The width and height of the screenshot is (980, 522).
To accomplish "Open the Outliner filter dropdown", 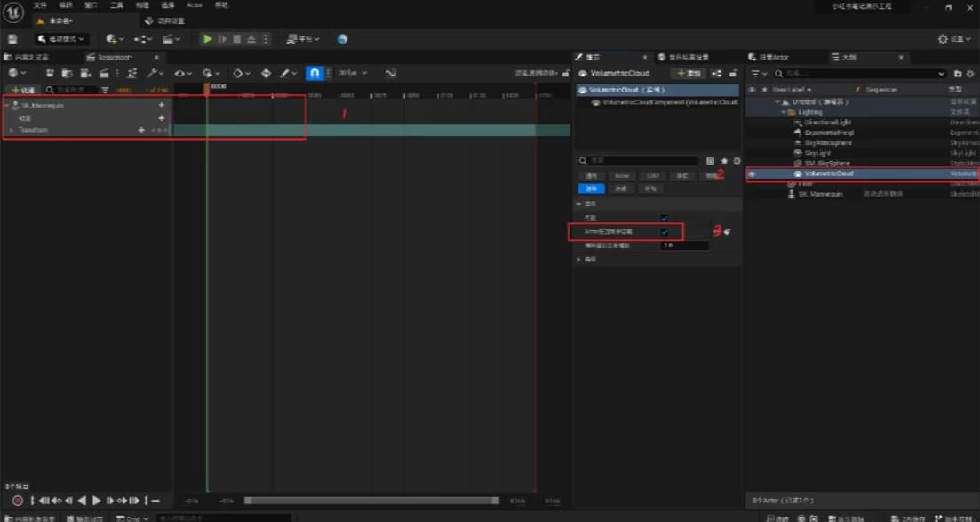I will pyautogui.click(x=758, y=74).
